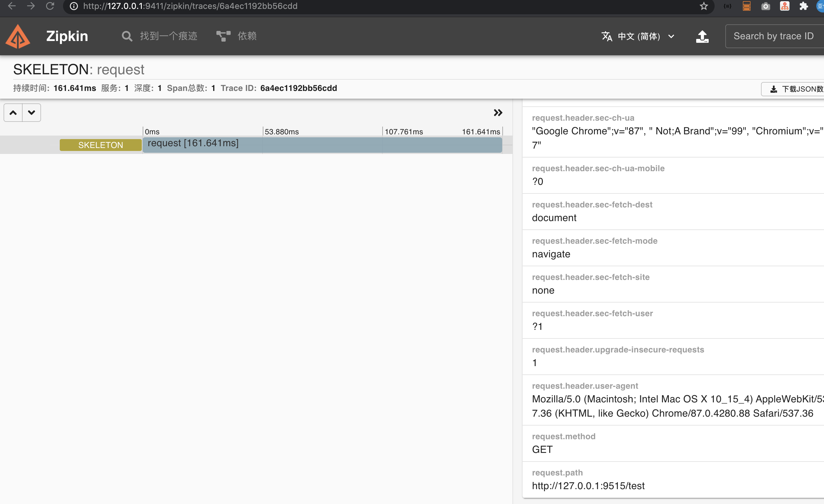Image resolution: width=824 pixels, height=504 pixels.
Task: Click the Zipkin orange logo icon
Action: (18, 36)
